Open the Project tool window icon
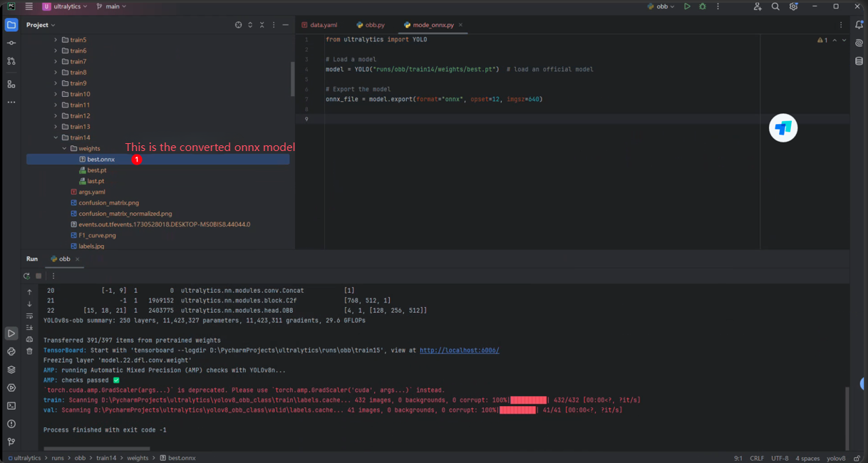This screenshot has width=868, height=463. [11, 25]
